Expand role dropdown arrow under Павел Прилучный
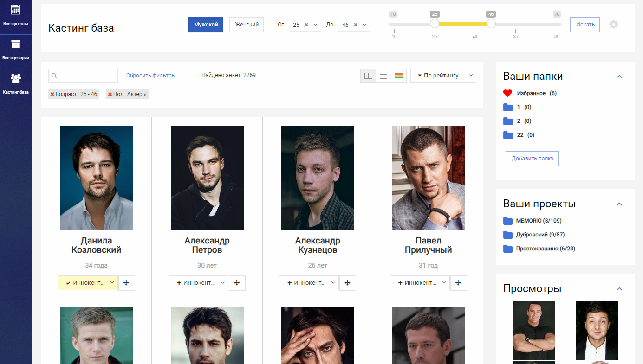 [x=444, y=283]
